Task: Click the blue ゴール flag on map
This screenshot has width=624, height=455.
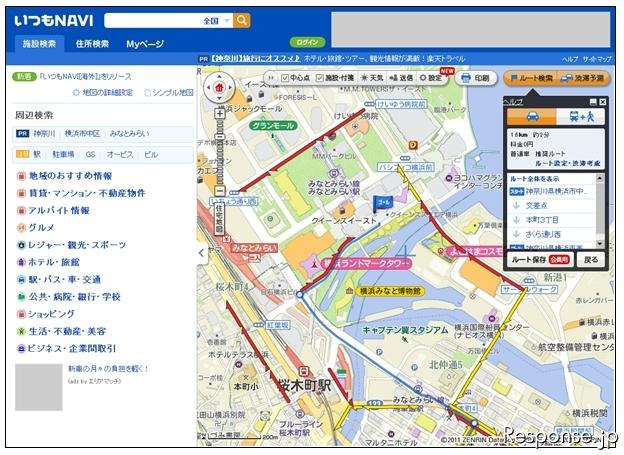Action: 382,204
